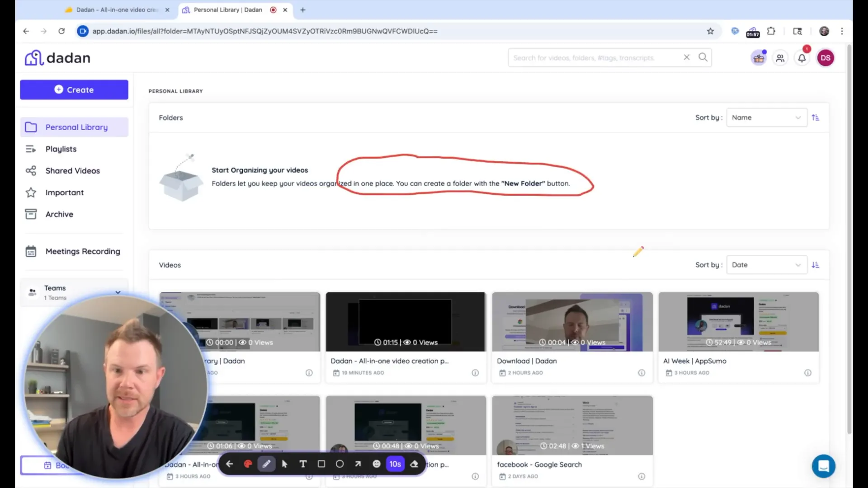Select the cursor pointer tool
This screenshot has width=868, height=488.
(284, 464)
